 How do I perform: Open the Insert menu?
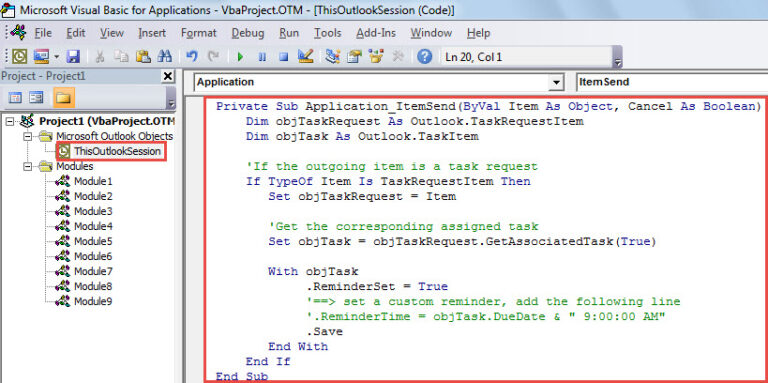click(152, 33)
